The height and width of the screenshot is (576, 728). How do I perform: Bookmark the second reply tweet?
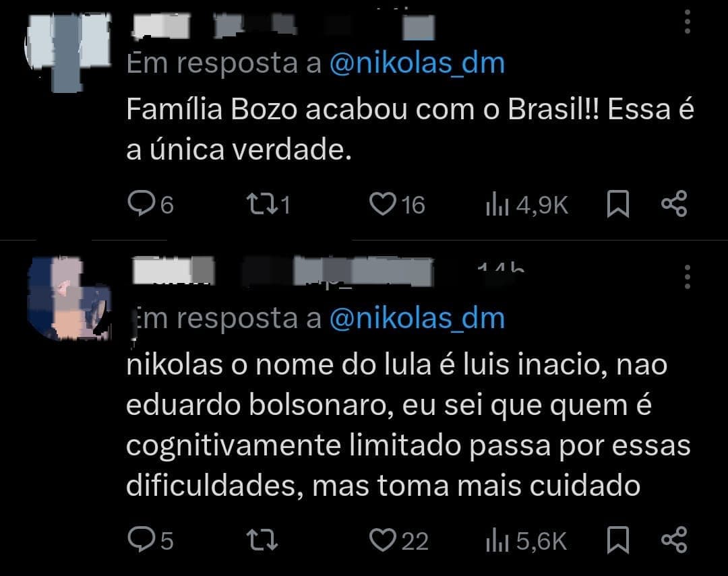coord(617,539)
